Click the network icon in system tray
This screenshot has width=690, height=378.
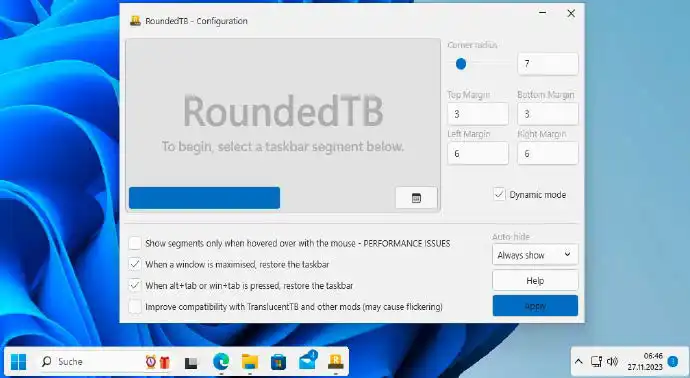[596, 362]
